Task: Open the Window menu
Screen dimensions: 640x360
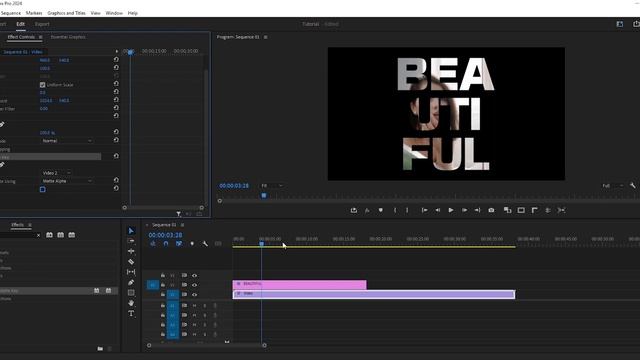Action: click(x=114, y=13)
